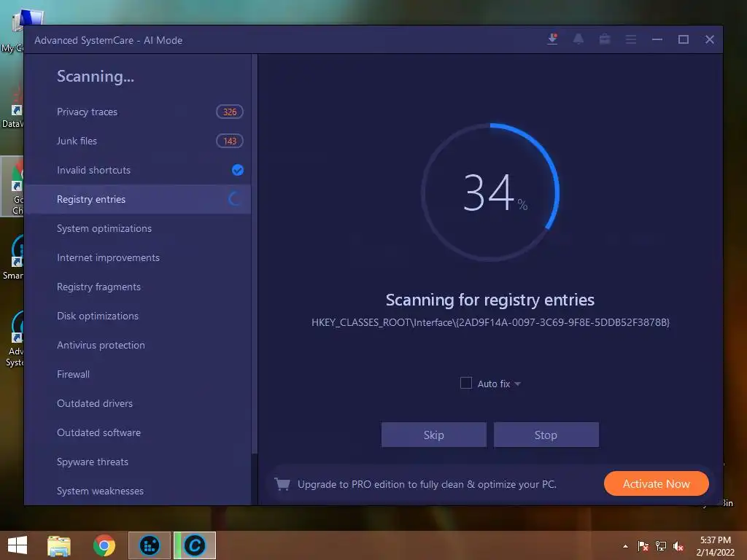Viewport: 747px width, 560px height.
Task: Select Antivirus protection item
Action: tap(137, 345)
